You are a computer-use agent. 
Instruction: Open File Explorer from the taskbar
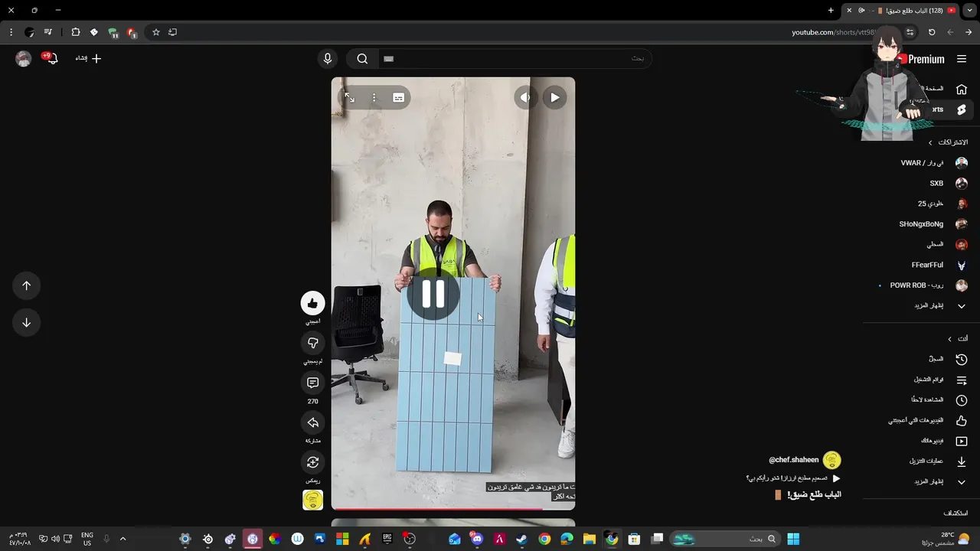589,539
